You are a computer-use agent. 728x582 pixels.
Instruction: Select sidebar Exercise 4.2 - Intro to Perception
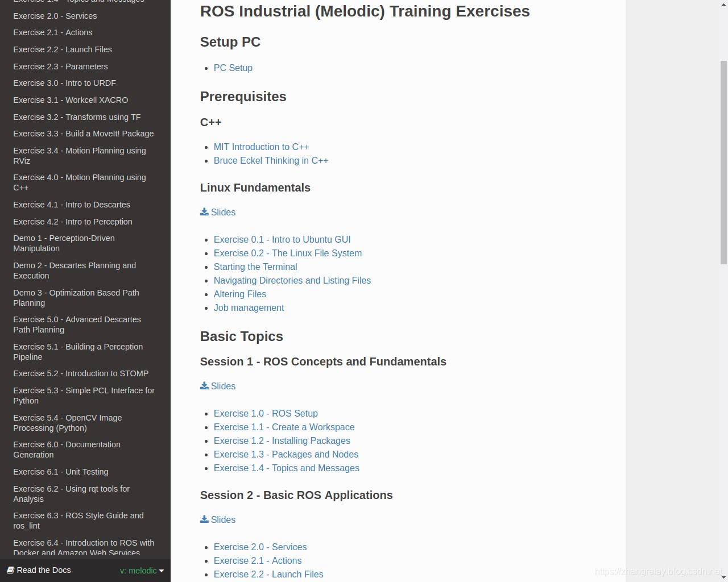tap(85, 222)
